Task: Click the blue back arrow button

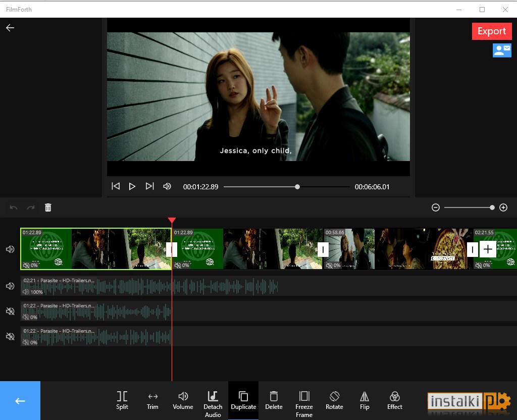Action: tap(20, 400)
